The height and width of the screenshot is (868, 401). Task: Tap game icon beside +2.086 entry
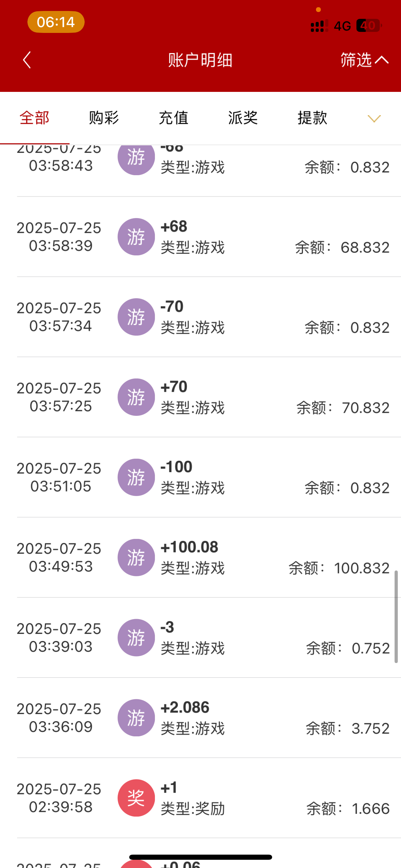pyautogui.click(x=136, y=718)
